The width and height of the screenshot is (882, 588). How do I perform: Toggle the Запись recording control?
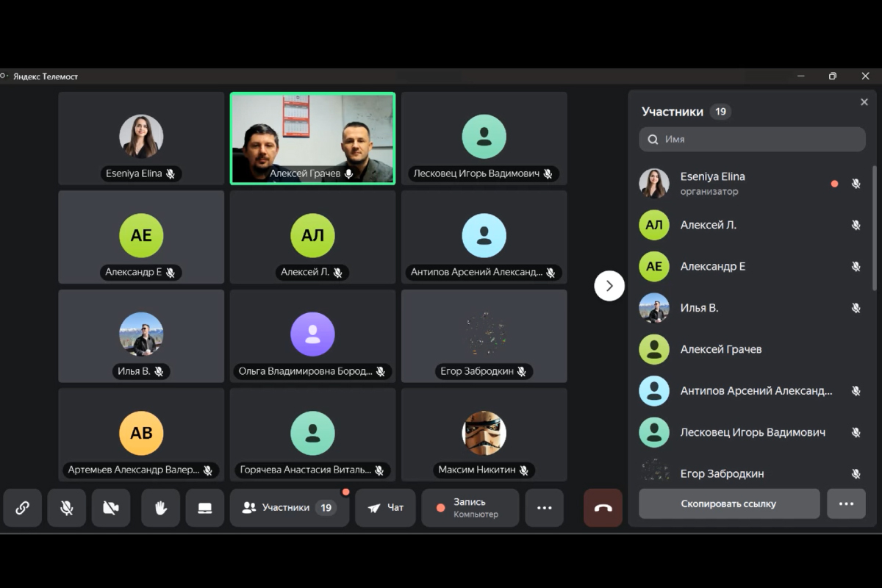[470, 508]
